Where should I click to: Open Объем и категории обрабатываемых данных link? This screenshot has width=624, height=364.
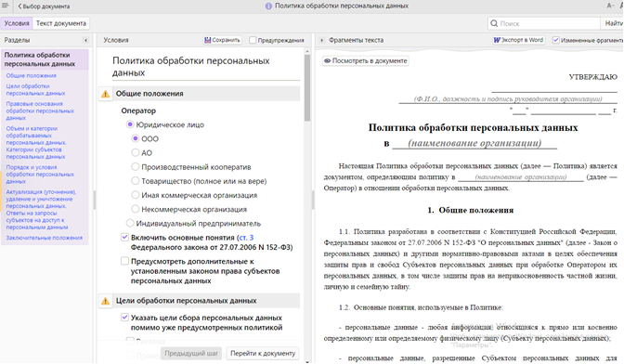36,142
